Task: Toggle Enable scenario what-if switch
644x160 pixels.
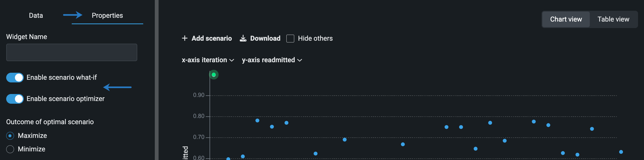Action: tap(15, 78)
